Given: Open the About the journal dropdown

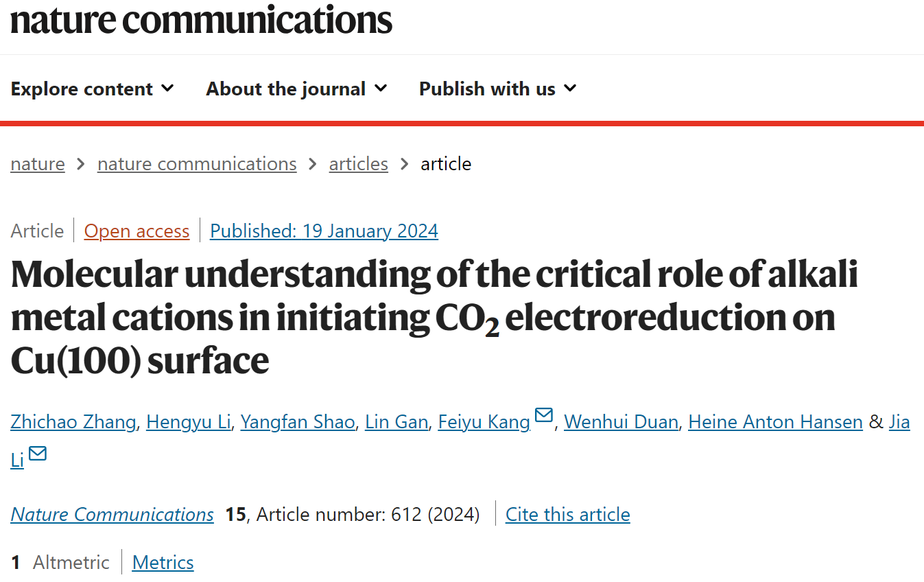Looking at the screenshot, I should 297,89.
